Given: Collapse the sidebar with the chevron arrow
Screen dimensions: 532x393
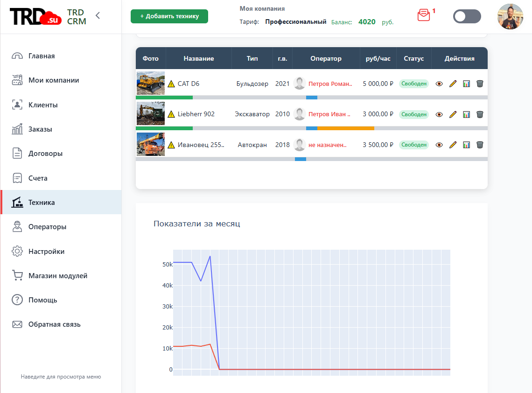Looking at the screenshot, I should point(98,15).
